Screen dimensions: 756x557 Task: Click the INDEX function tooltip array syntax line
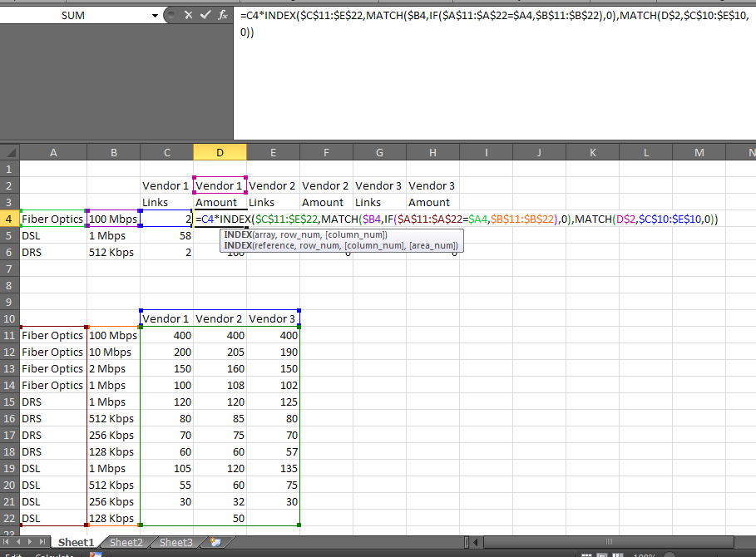(x=306, y=234)
